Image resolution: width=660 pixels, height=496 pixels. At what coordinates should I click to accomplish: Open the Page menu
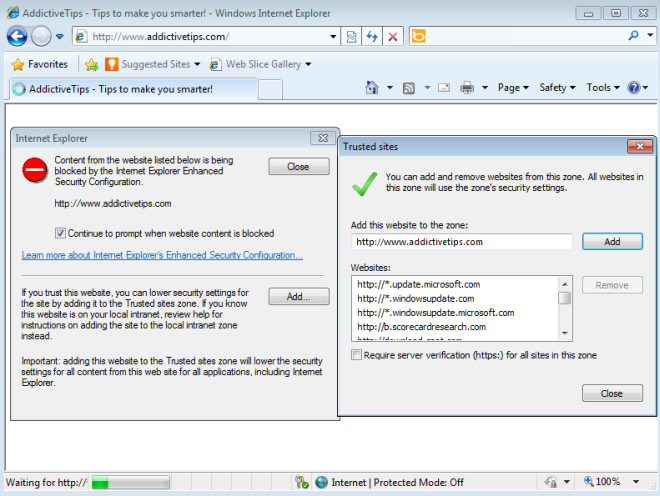click(x=513, y=88)
